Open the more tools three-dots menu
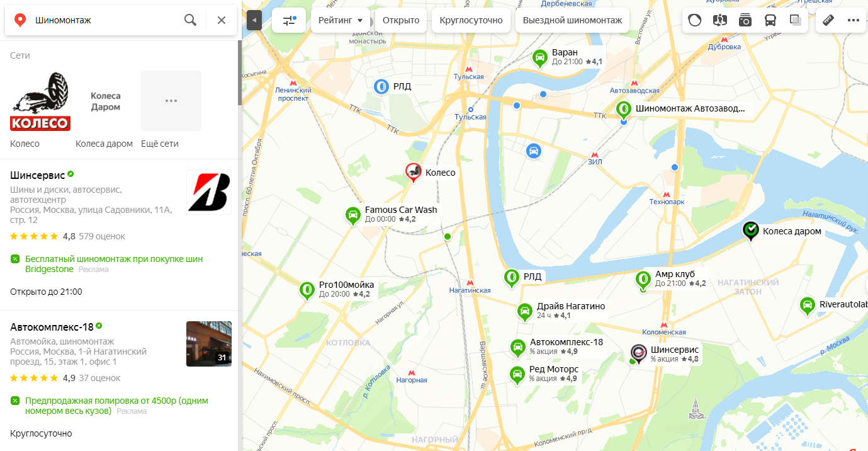 coord(853,20)
